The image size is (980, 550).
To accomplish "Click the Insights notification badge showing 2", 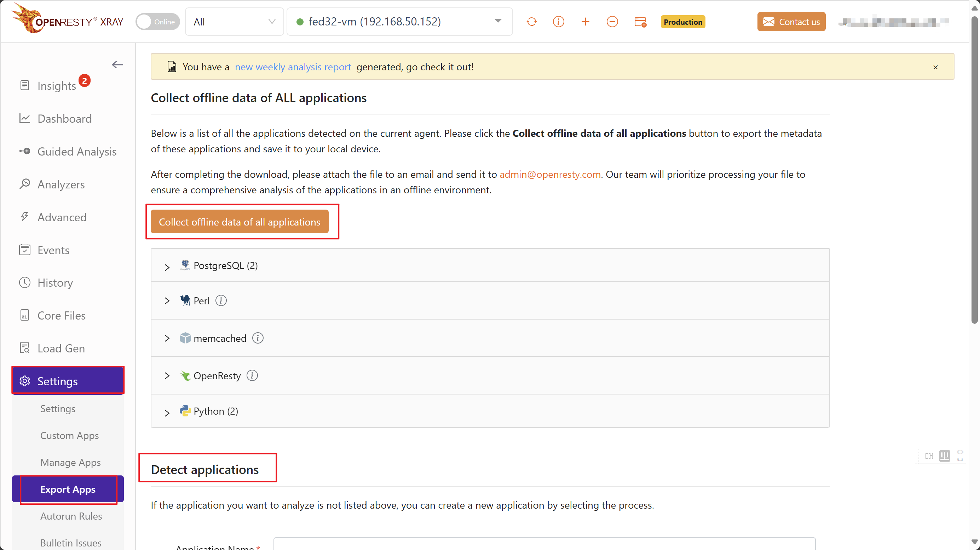I will 85,80.
